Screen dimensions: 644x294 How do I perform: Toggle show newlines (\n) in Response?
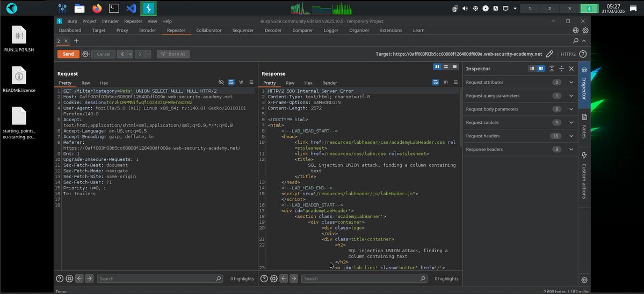click(x=446, y=83)
